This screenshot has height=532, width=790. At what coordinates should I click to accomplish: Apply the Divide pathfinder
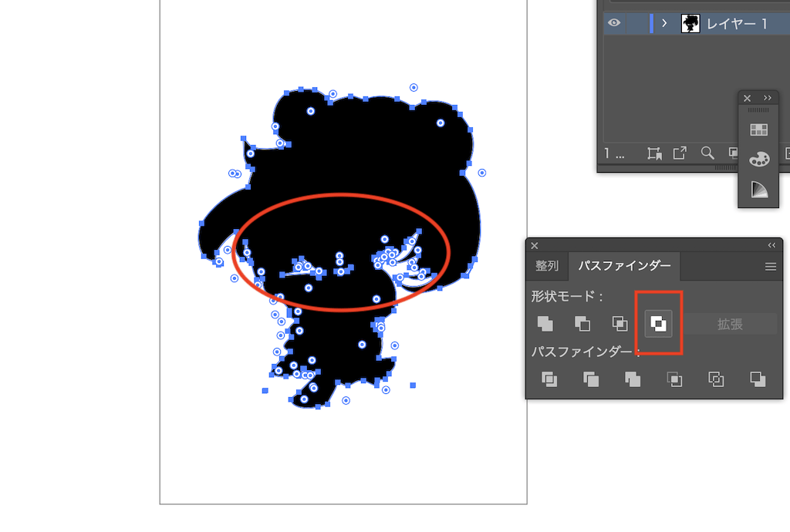pyautogui.click(x=549, y=379)
